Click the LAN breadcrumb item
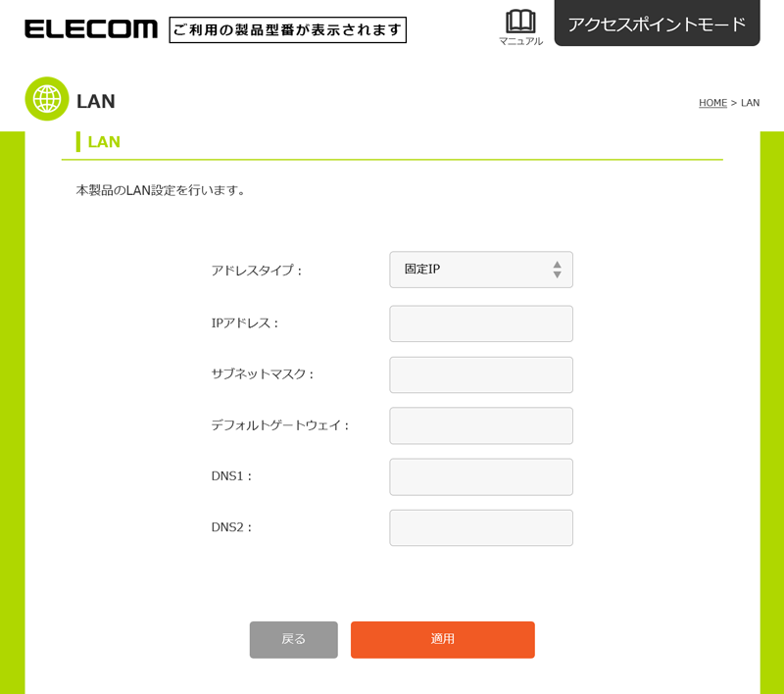 750,103
